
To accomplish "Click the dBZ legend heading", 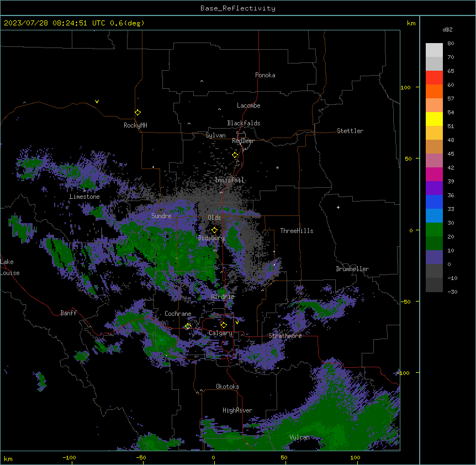I will [x=447, y=29].
